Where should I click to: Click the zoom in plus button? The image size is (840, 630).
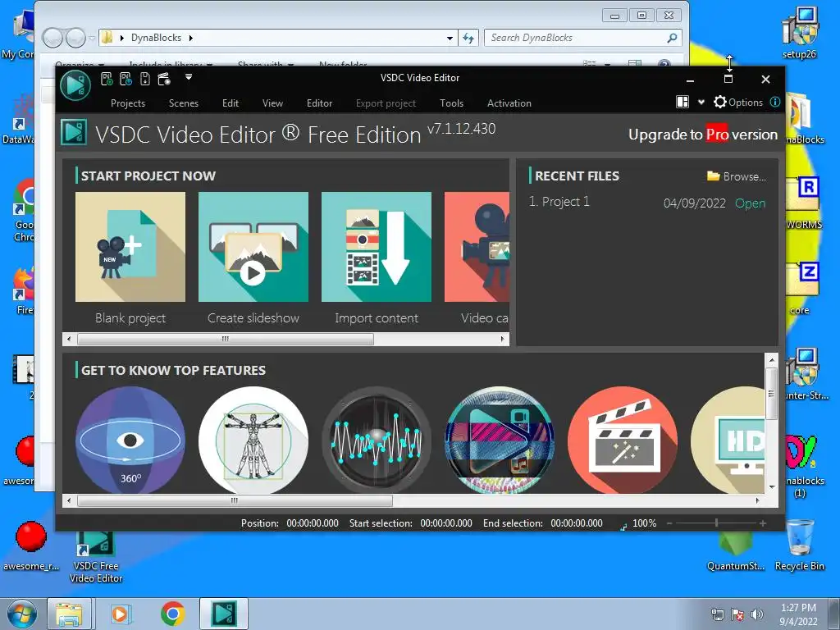762,523
